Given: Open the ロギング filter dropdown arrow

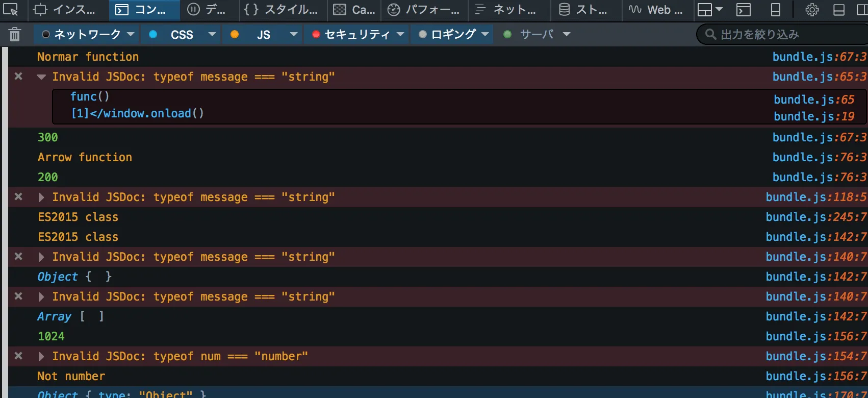Looking at the screenshot, I should pos(485,34).
